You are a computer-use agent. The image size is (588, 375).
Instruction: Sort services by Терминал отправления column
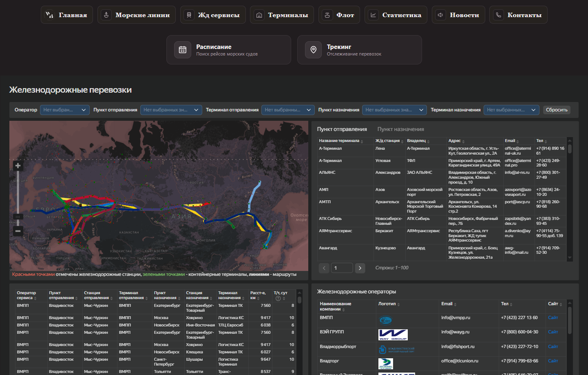(x=133, y=295)
